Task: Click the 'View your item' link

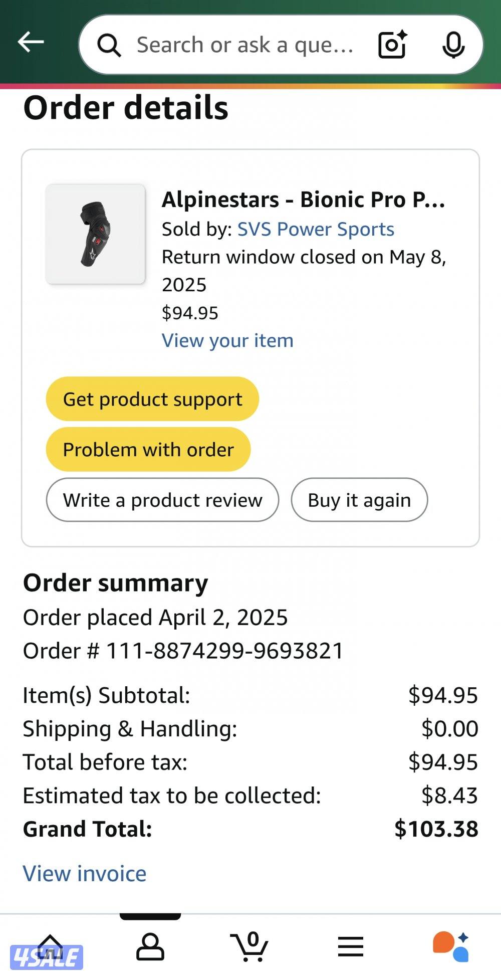Action: (227, 340)
